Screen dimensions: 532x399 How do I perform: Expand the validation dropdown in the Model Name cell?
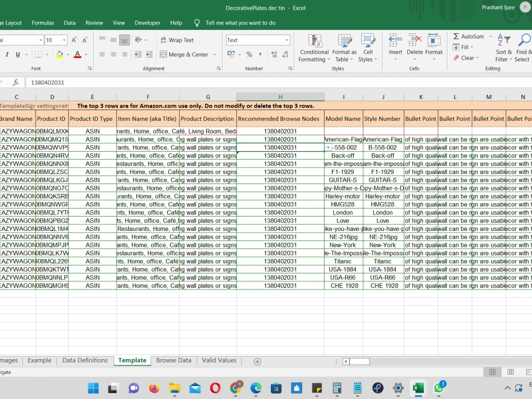pyautogui.click(x=328, y=147)
